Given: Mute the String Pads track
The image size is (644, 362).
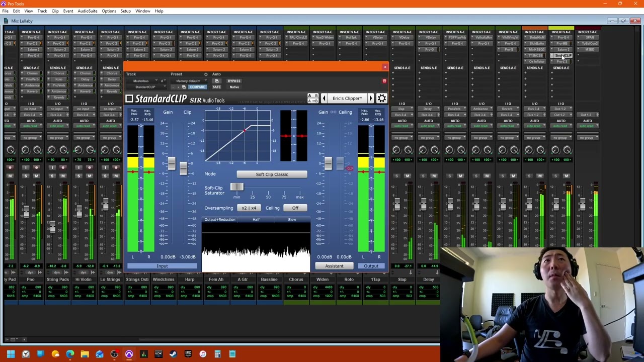Looking at the screenshot, I should tap(63, 176).
